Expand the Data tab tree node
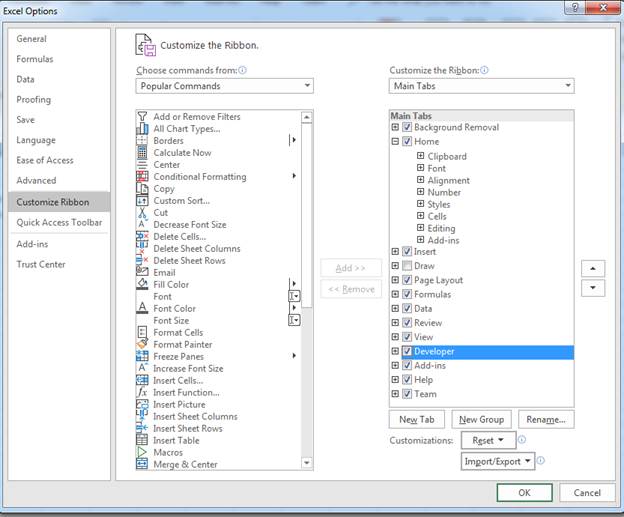The image size is (624, 517). [395, 308]
